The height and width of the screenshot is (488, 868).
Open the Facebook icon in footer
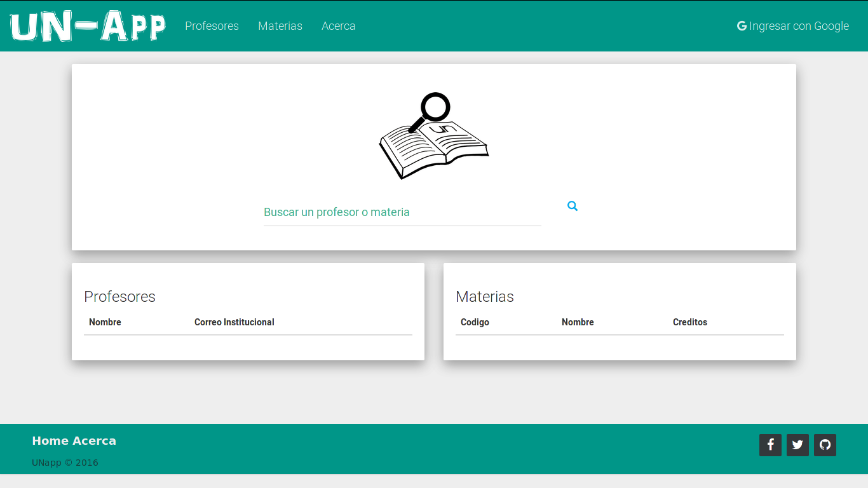pyautogui.click(x=770, y=445)
